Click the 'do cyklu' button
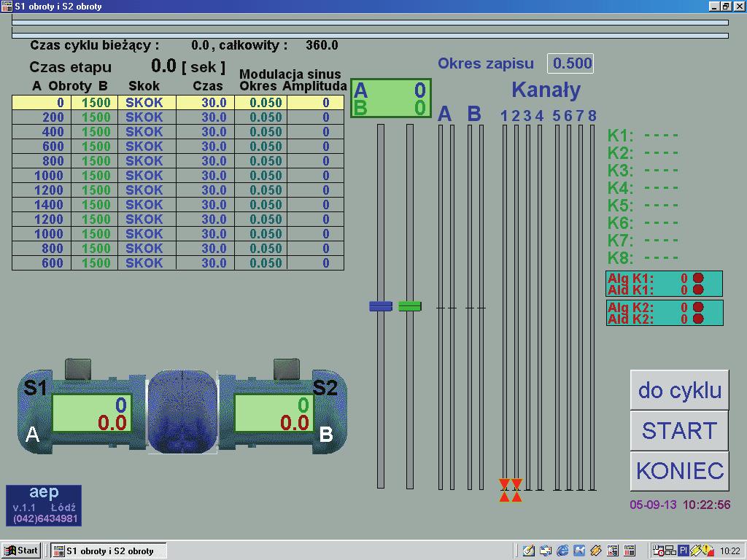Screen dimensions: 747x560 point(679,390)
